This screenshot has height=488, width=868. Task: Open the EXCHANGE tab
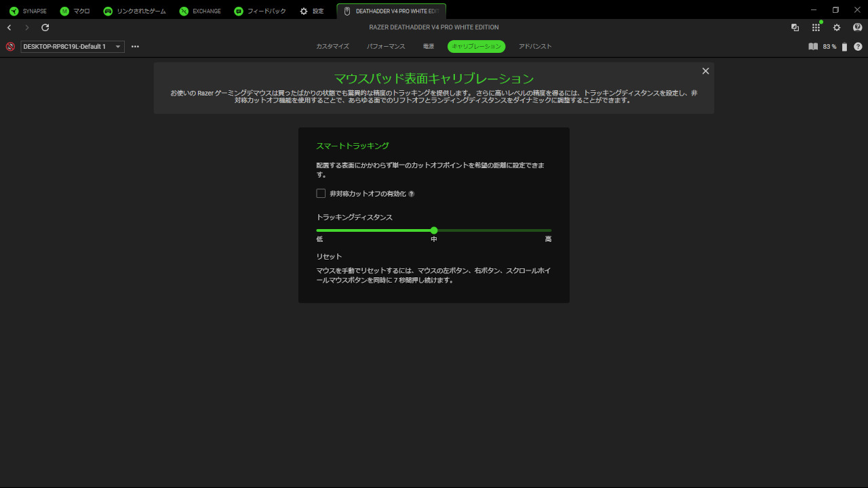pyautogui.click(x=200, y=12)
